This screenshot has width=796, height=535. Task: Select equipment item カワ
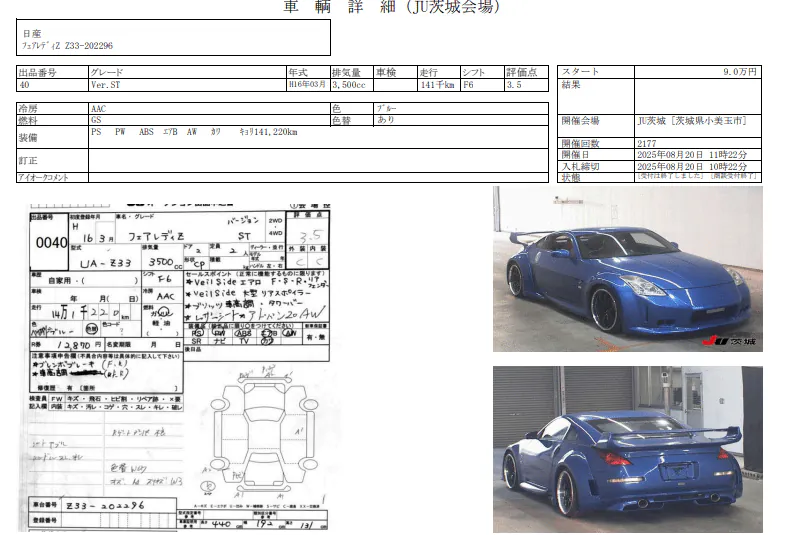pyautogui.click(x=216, y=132)
